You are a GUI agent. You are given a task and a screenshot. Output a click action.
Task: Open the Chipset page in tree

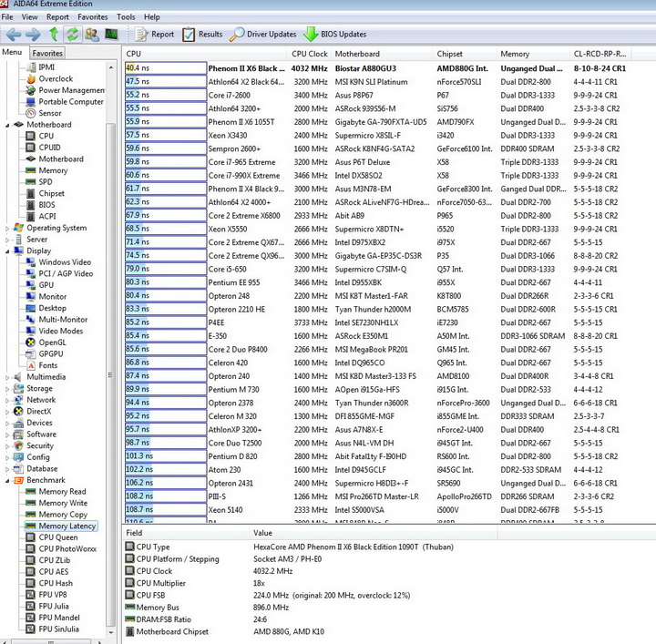point(51,193)
